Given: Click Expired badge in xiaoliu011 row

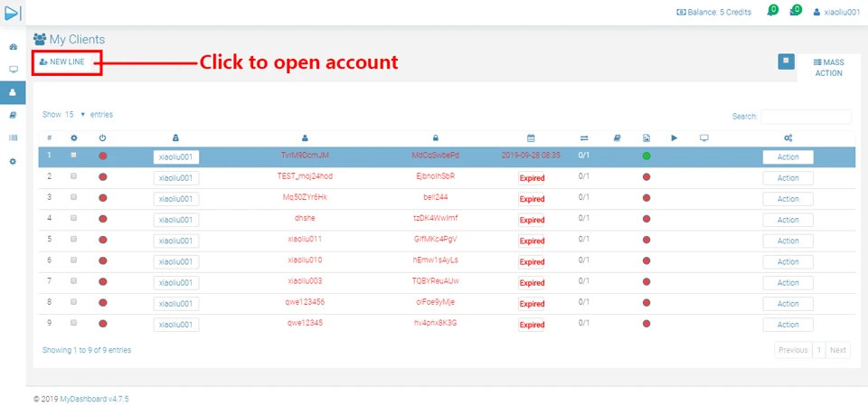Looking at the screenshot, I should [532, 241].
